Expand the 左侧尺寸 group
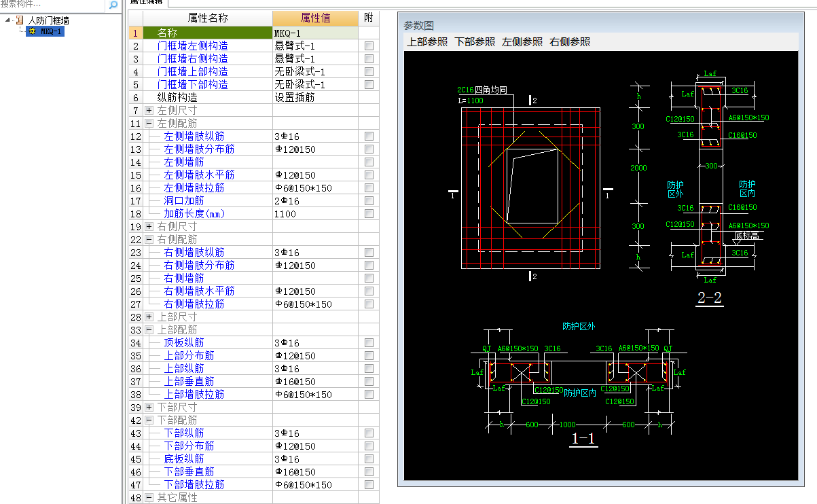 tap(149, 110)
